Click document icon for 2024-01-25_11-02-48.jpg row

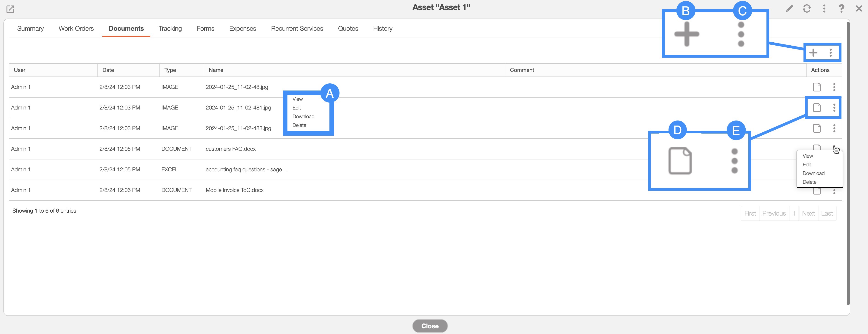coord(817,87)
